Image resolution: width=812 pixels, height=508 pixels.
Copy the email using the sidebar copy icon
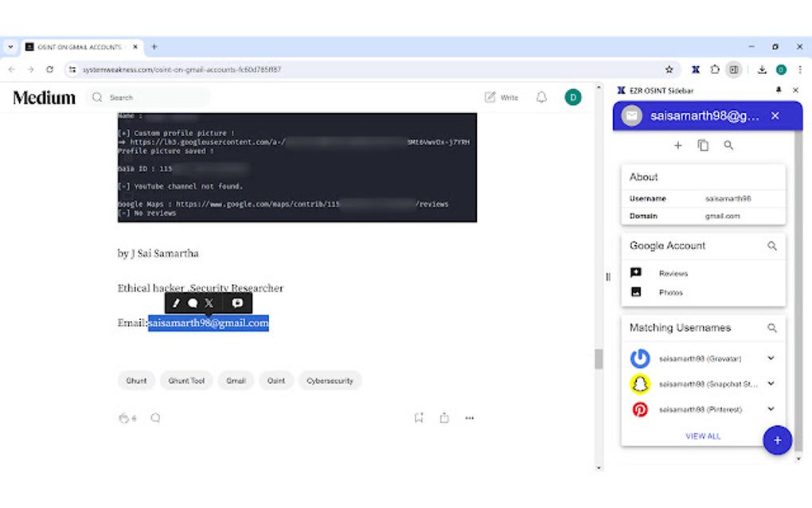pyautogui.click(x=703, y=146)
